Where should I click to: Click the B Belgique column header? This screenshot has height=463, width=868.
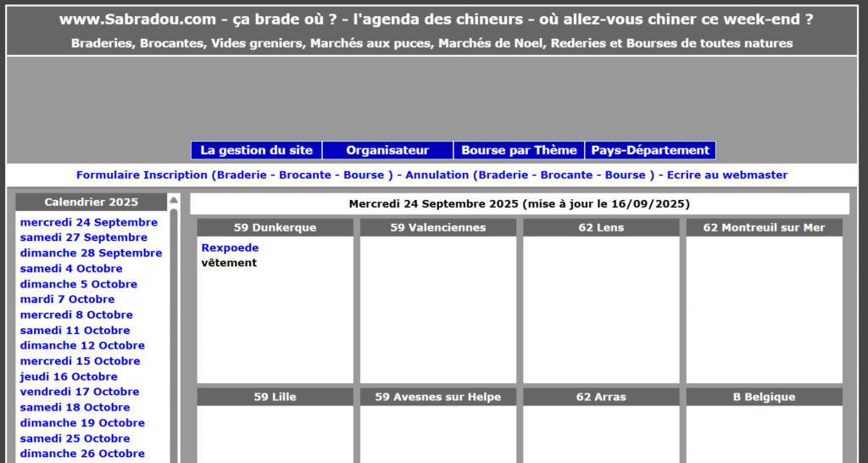(764, 397)
